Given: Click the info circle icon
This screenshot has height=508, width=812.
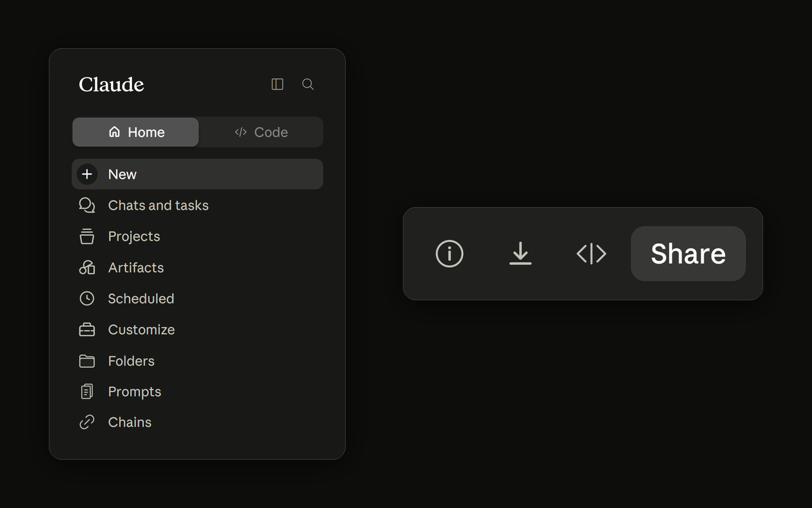Looking at the screenshot, I should (x=450, y=253).
